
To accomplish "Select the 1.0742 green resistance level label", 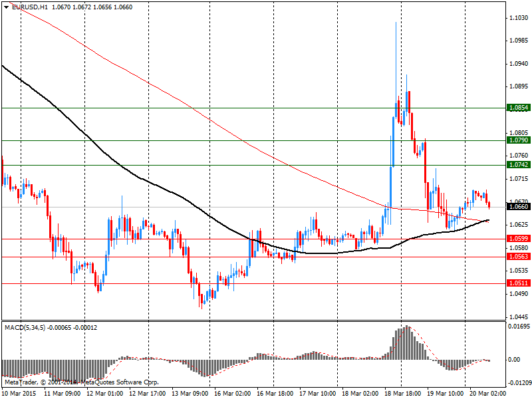I will (x=519, y=165).
